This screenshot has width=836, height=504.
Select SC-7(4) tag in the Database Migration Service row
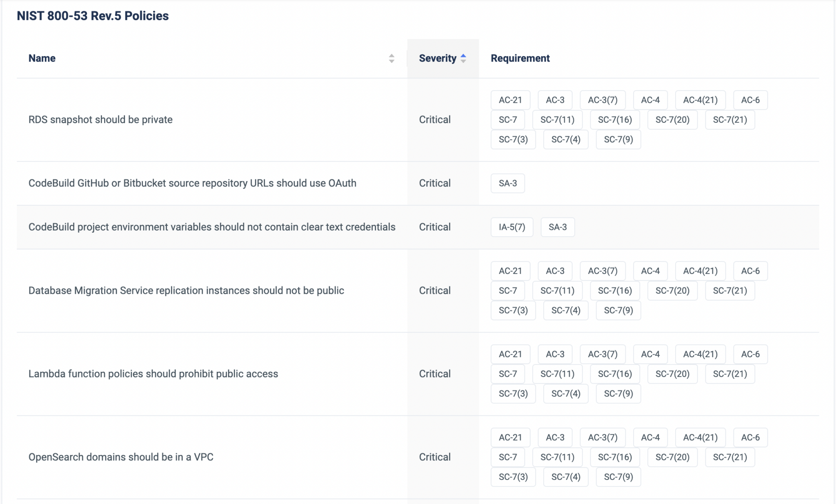566,311
